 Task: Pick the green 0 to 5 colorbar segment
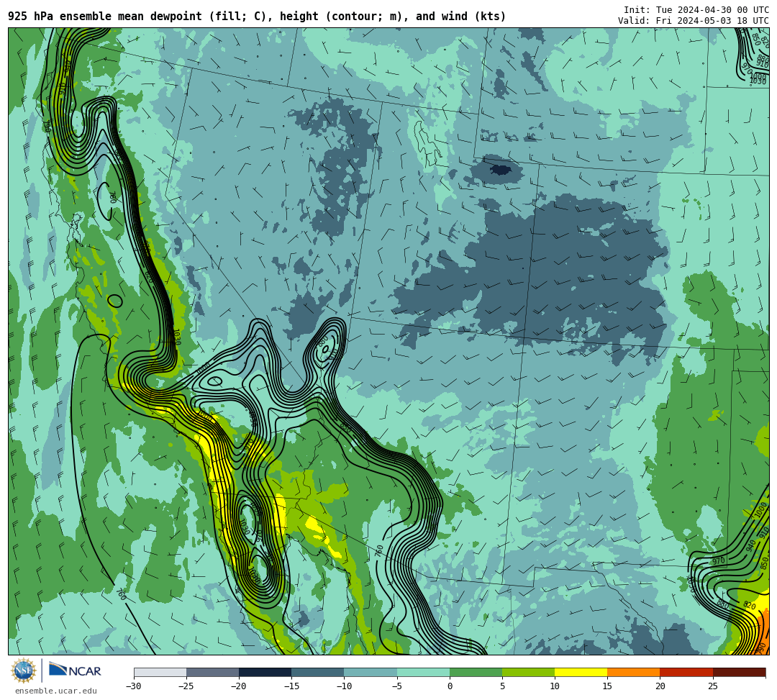476,672
